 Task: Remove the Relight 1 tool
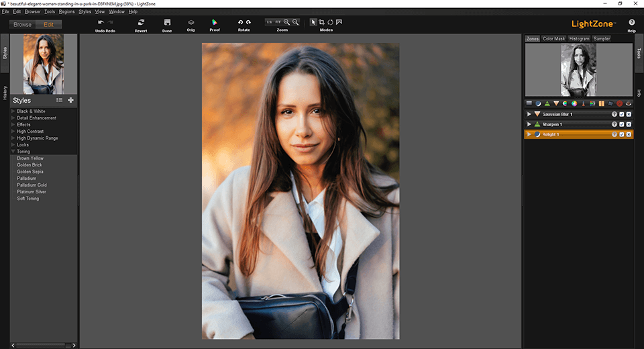(x=629, y=134)
